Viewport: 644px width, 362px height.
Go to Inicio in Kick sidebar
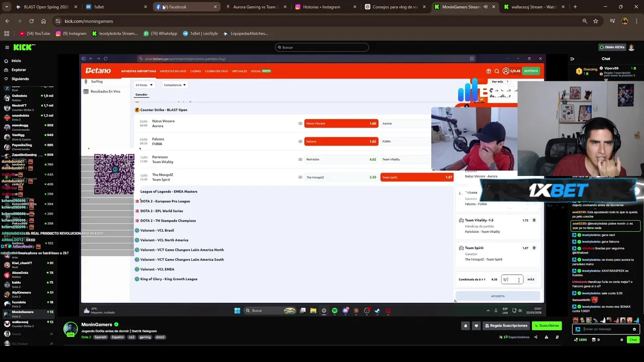[16, 61]
